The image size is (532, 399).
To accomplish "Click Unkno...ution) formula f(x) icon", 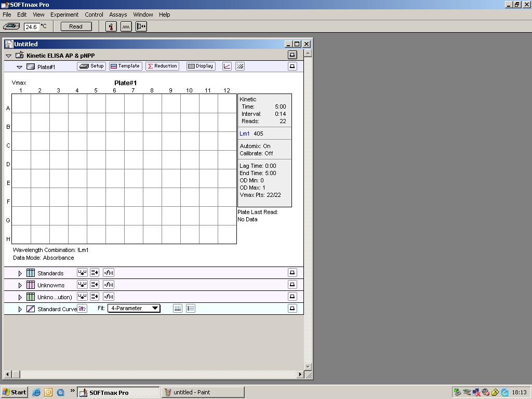I will [109, 296].
